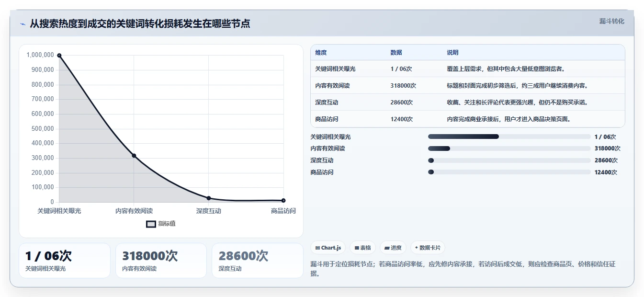Click the description starting 标题和封面完成初步筛选

(x=518, y=86)
